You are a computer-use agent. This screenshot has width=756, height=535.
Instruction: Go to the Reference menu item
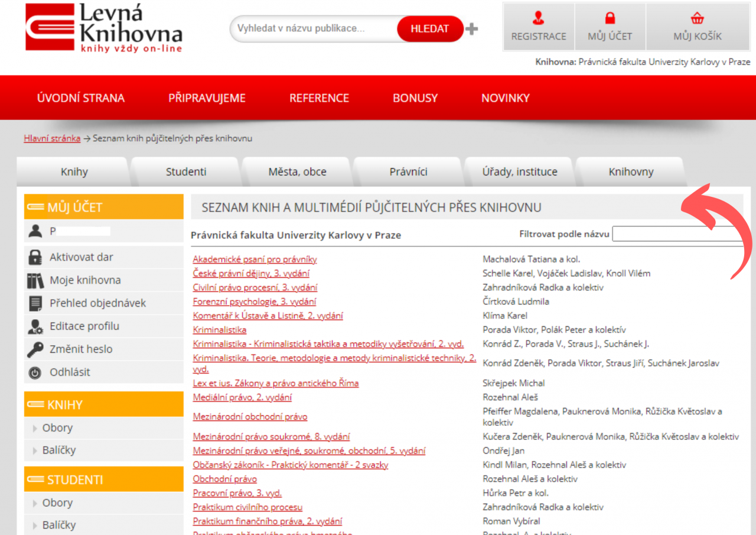point(319,98)
